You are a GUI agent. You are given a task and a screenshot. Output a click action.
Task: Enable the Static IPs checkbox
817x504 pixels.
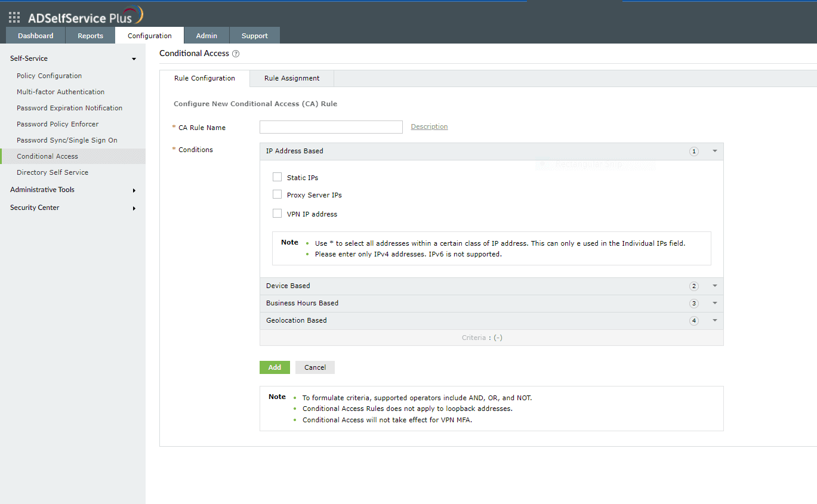click(277, 177)
